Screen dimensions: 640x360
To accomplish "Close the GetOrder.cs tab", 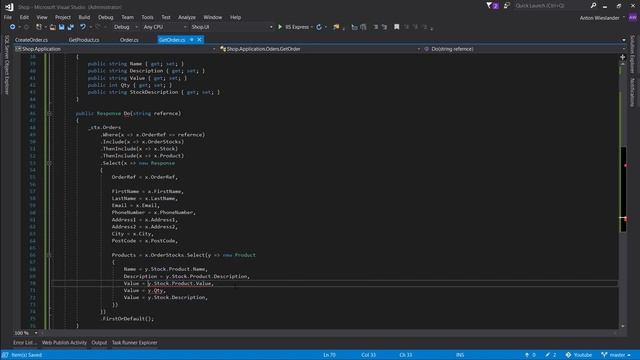I will (x=199, y=40).
